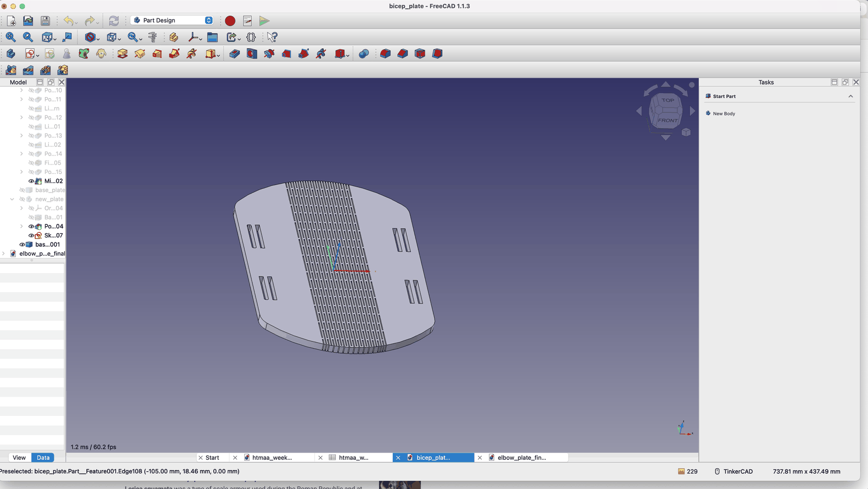
Task: Select the View property tab
Action: (19, 458)
